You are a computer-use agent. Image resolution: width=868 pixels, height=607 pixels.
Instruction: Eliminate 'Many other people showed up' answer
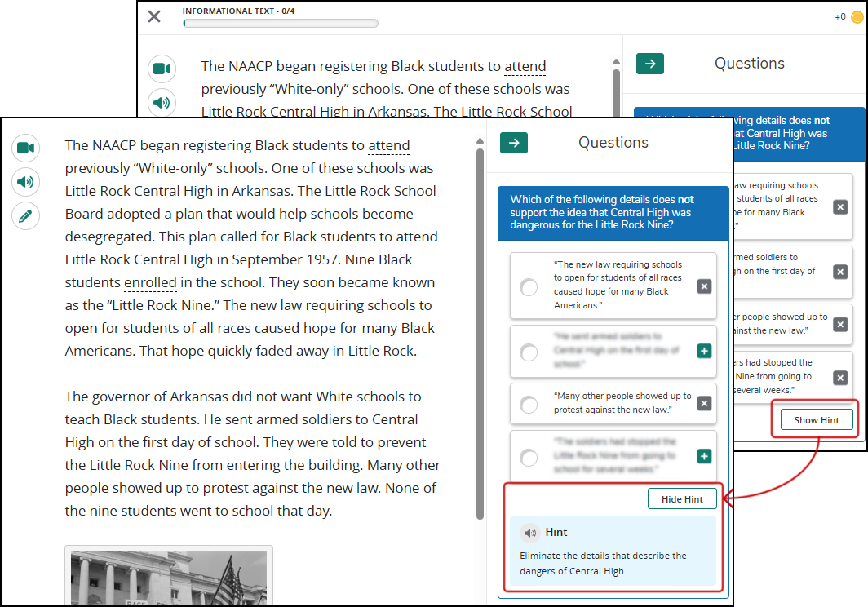click(x=704, y=403)
